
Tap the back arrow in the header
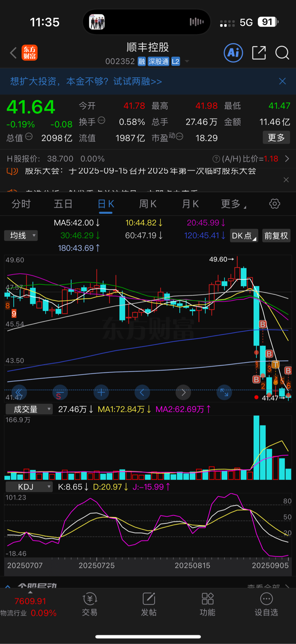(13, 53)
